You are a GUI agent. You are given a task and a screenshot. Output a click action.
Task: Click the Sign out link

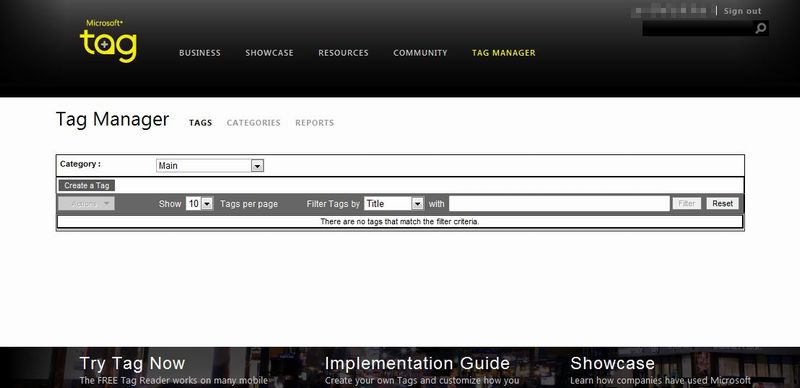pos(742,11)
